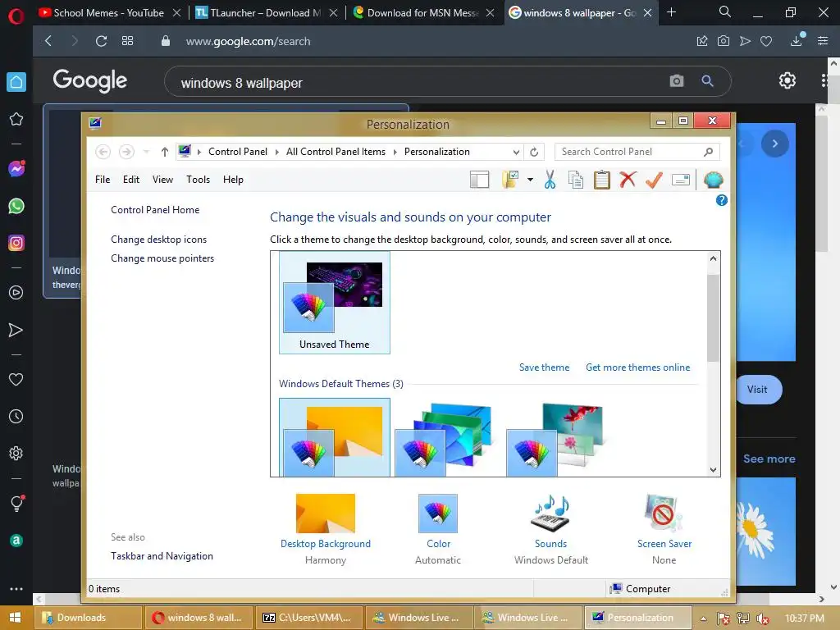The height and width of the screenshot is (630, 840).
Task: Open Screen Saver None setting
Action: pyautogui.click(x=664, y=529)
